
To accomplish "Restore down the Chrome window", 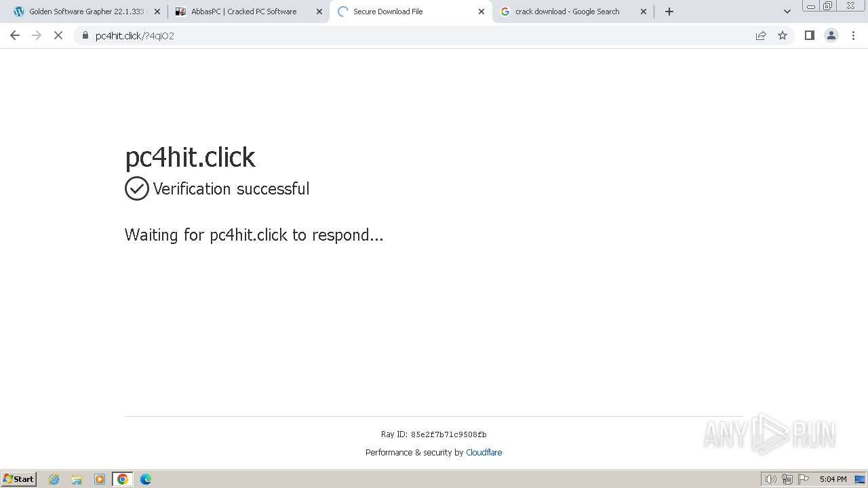I will pyautogui.click(x=828, y=6).
